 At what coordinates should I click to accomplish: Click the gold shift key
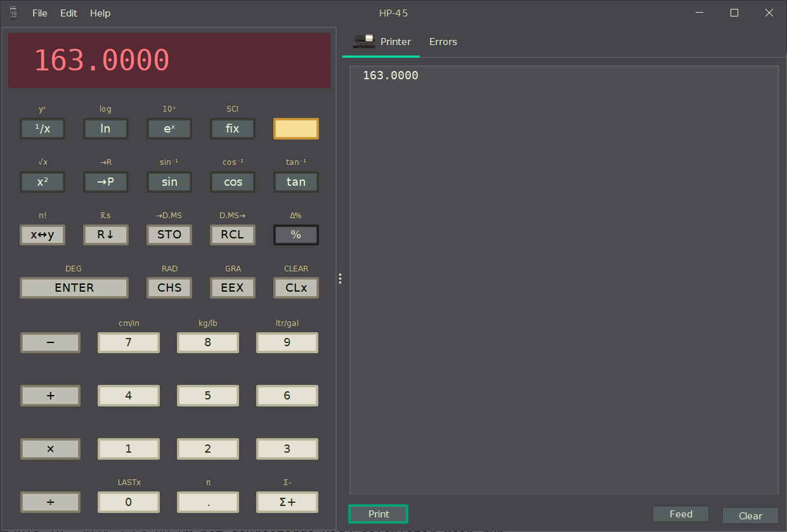click(296, 129)
